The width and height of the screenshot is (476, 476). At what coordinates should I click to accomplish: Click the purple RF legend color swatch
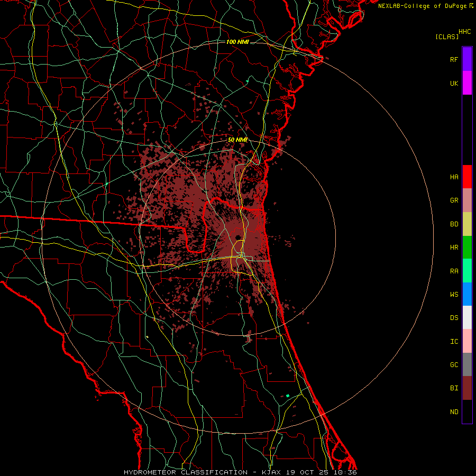(467, 59)
